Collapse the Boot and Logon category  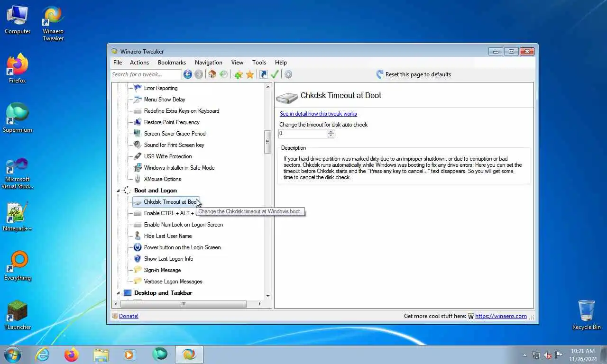tap(118, 191)
